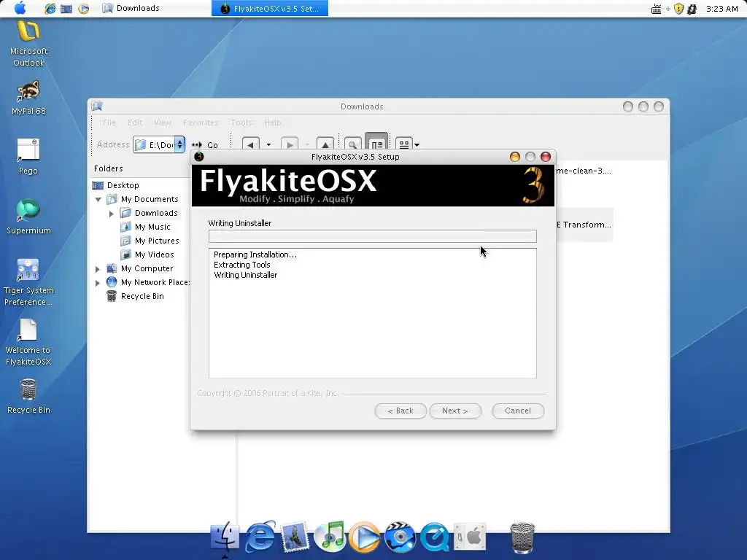Click the Back arrow in Downloads toolbar
Image resolution: width=747 pixels, height=560 pixels.
251,144
